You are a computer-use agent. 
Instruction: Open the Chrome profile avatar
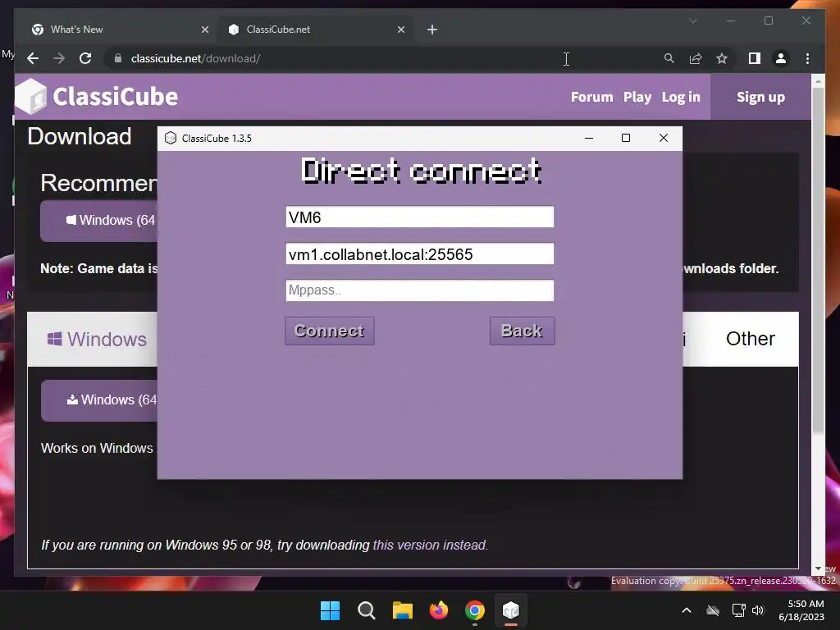tap(781, 58)
